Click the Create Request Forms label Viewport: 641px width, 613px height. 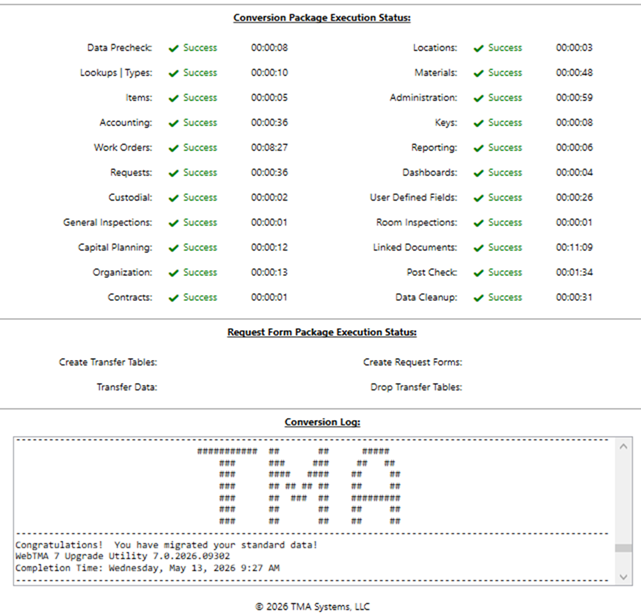(412, 362)
